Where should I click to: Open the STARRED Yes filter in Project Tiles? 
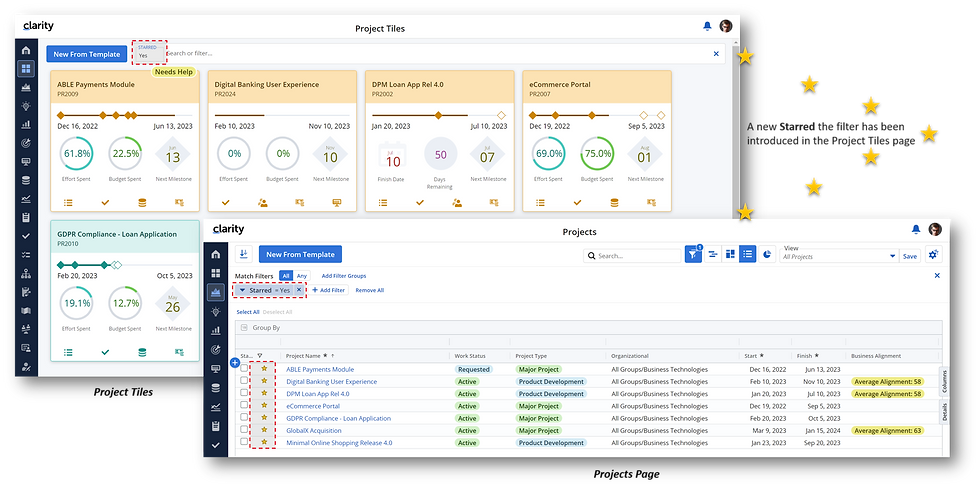pos(149,52)
